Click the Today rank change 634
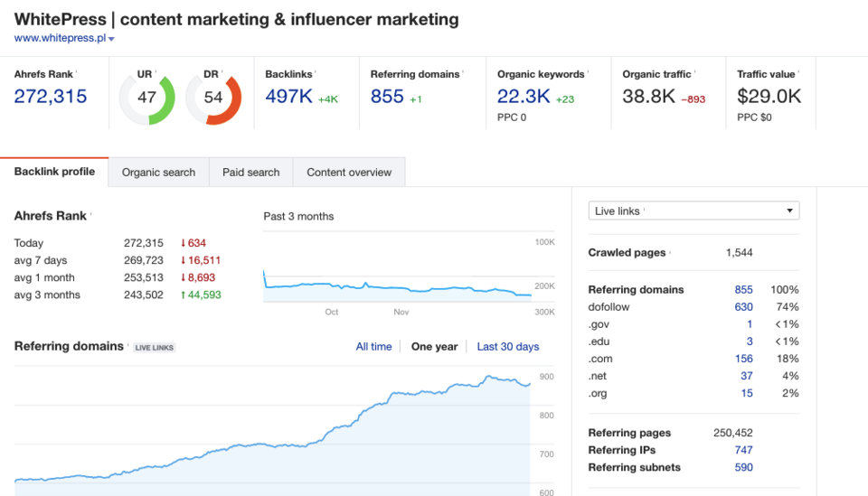Screen dimensions: 868x496 [193, 243]
